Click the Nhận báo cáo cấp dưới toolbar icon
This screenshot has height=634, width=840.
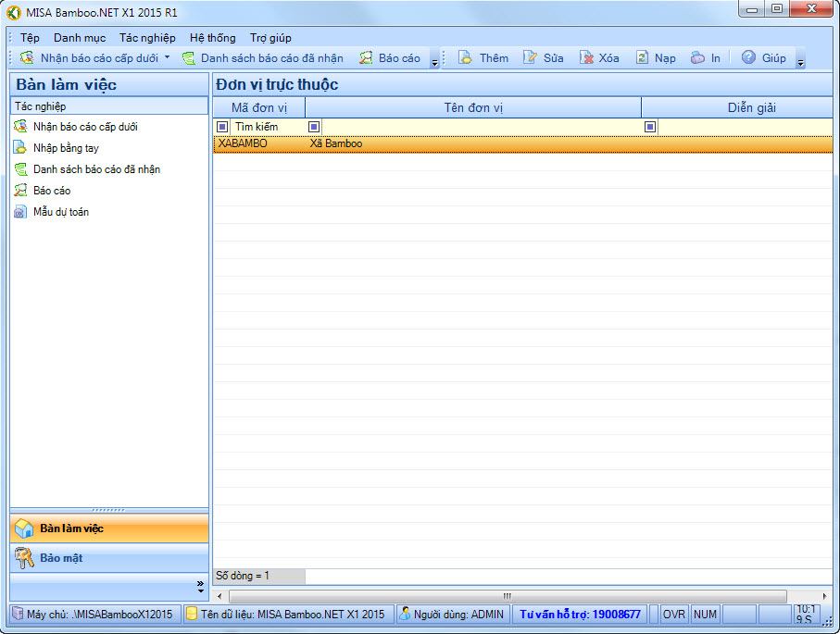(x=27, y=57)
